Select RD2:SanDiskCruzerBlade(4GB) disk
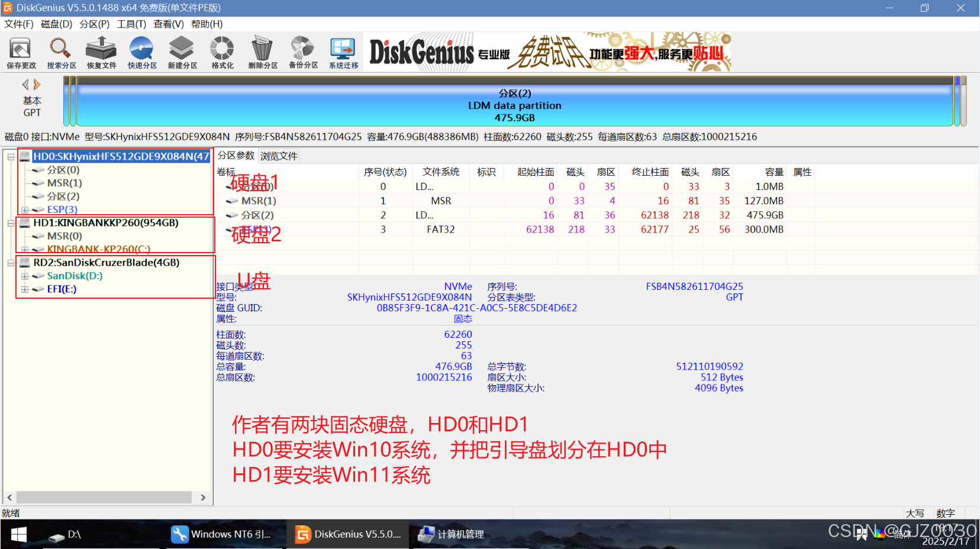Screen dimensions: 980x549 (107, 263)
